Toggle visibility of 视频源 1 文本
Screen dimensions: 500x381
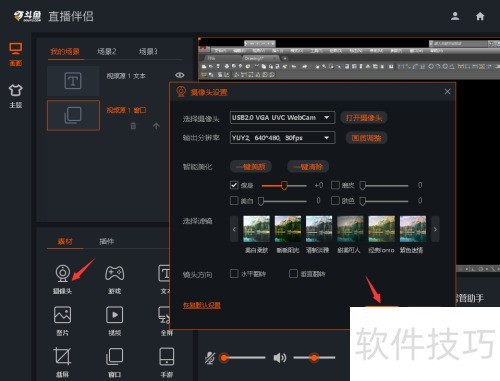[x=180, y=75]
